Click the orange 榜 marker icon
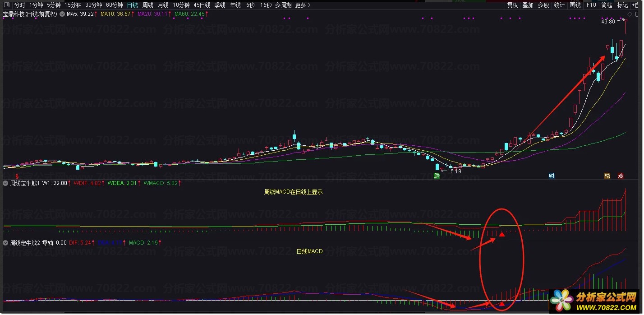The width and height of the screenshot is (644, 315). [x=607, y=176]
